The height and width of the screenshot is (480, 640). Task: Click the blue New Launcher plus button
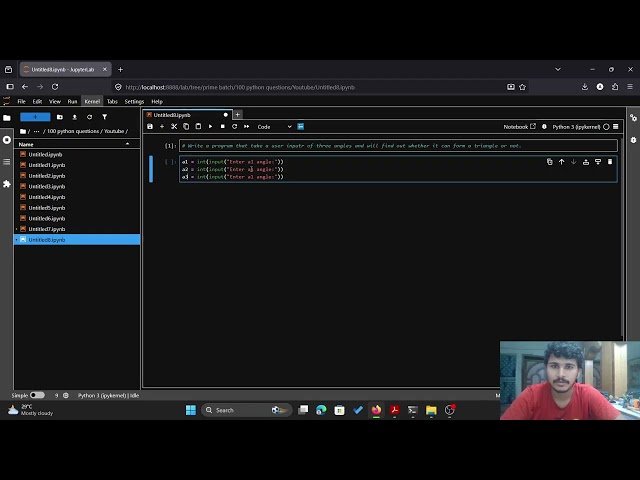coord(35,117)
